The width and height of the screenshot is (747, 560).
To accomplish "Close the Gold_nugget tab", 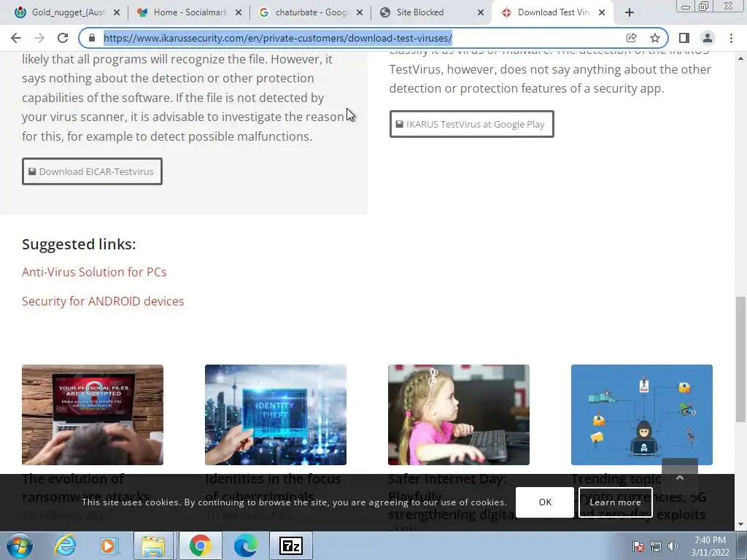I will point(117,13).
